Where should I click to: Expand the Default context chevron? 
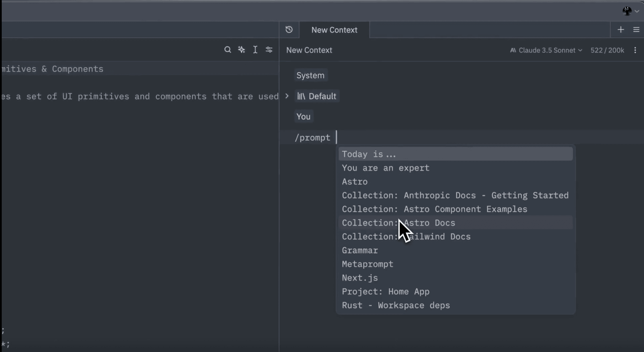coord(287,96)
